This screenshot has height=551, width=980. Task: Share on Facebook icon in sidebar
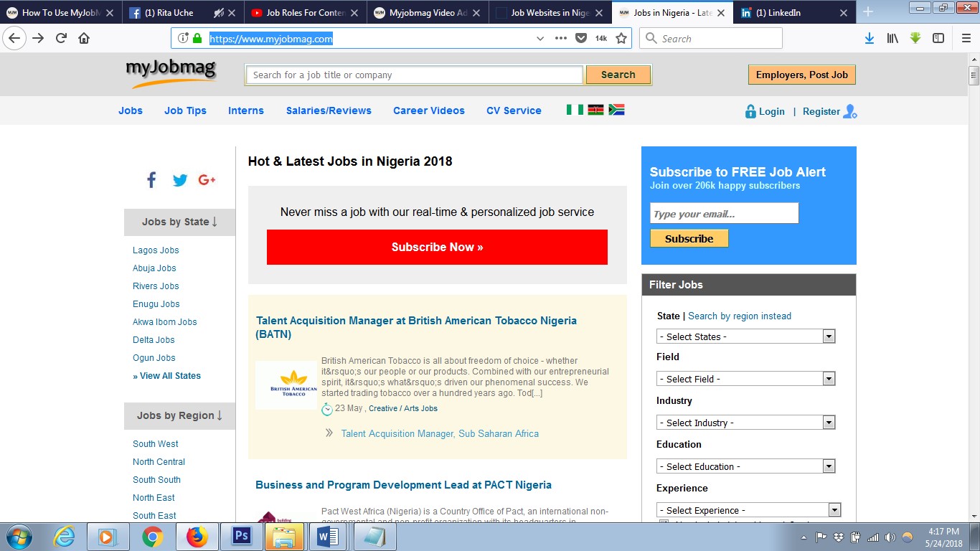click(x=151, y=180)
